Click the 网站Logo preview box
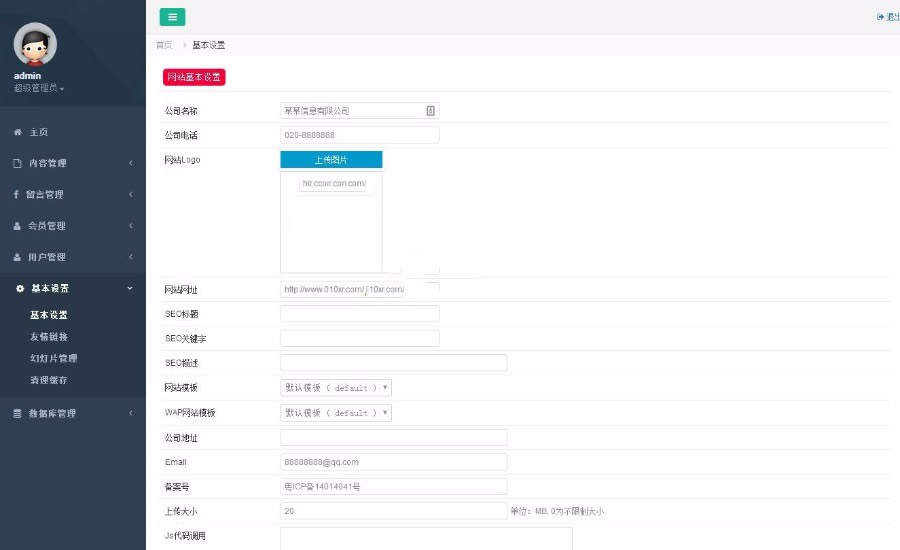Viewport: 900px width, 550px height. [331, 222]
